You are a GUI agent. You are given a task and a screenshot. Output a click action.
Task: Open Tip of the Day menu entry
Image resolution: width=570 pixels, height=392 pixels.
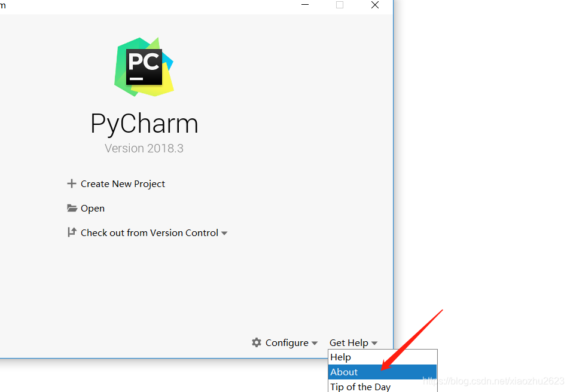click(383, 386)
